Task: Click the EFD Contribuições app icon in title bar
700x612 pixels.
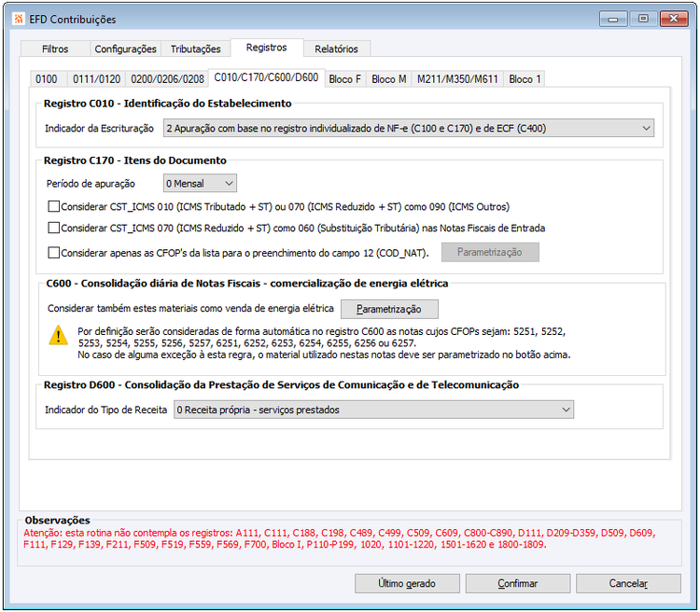Action: tap(19, 19)
